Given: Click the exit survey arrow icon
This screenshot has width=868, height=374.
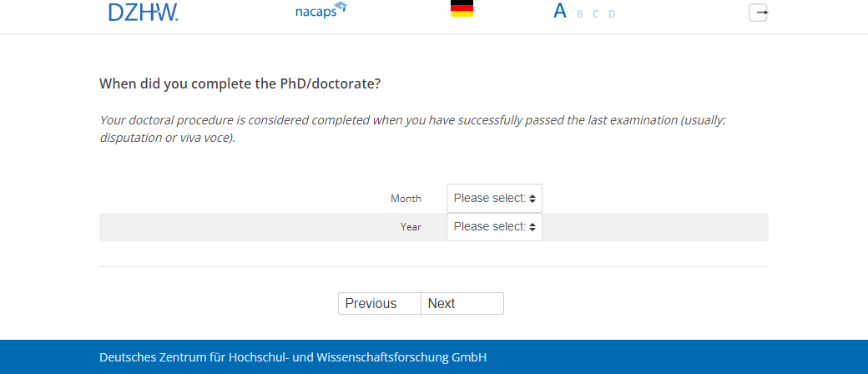Looking at the screenshot, I should [x=758, y=13].
